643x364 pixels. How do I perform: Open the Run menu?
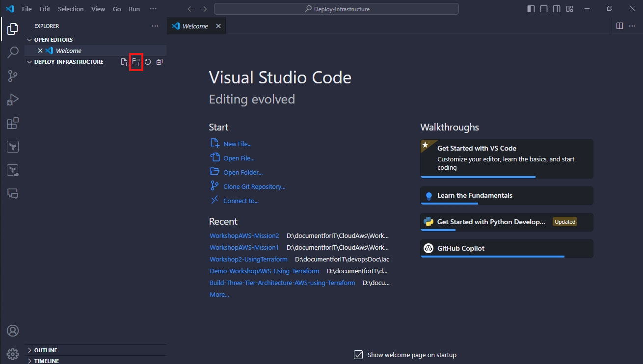point(134,9)
